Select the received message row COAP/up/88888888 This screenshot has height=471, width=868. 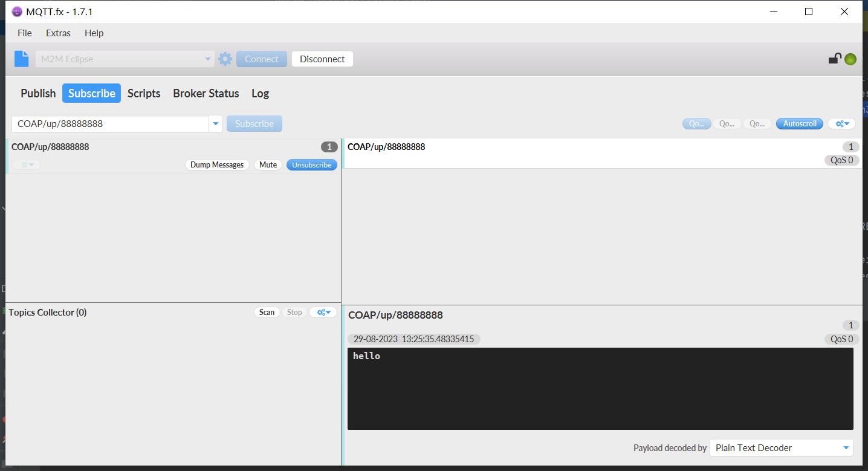coord(602,153)
